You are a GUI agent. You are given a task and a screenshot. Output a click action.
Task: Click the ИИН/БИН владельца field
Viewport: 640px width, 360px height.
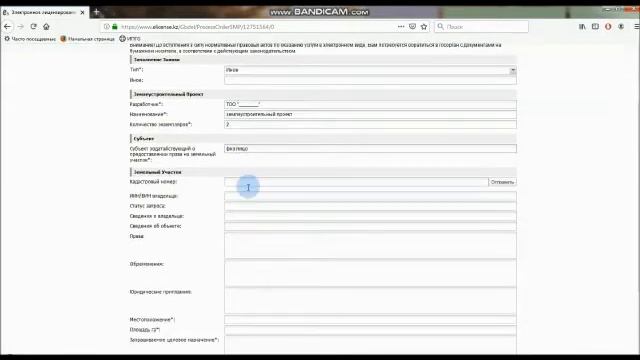(370, 196)
